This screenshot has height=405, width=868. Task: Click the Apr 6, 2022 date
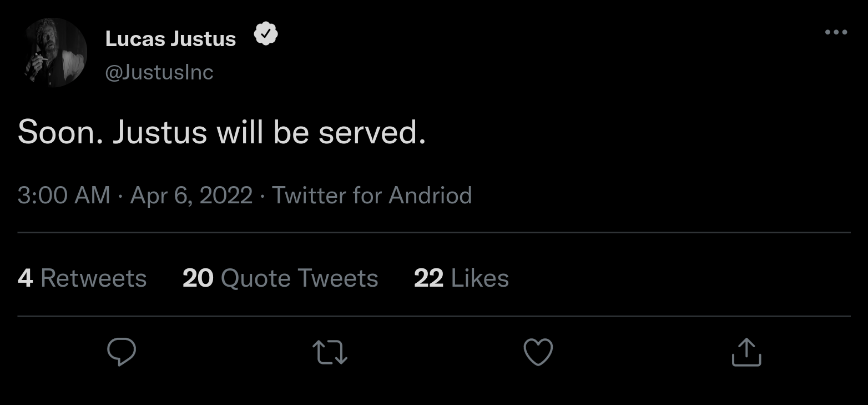pos(191,196)
